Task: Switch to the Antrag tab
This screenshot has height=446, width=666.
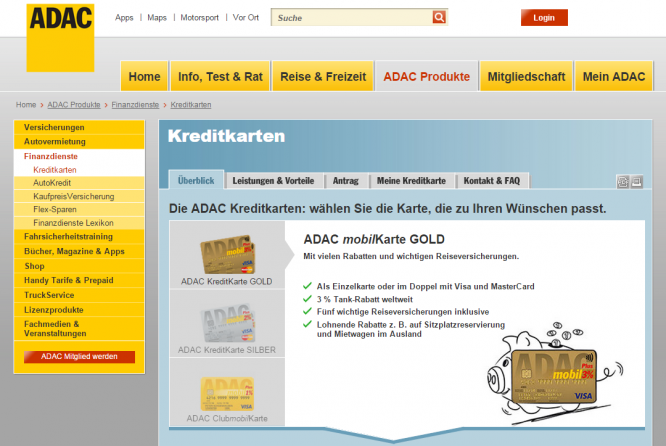Action: coord(346,181)
